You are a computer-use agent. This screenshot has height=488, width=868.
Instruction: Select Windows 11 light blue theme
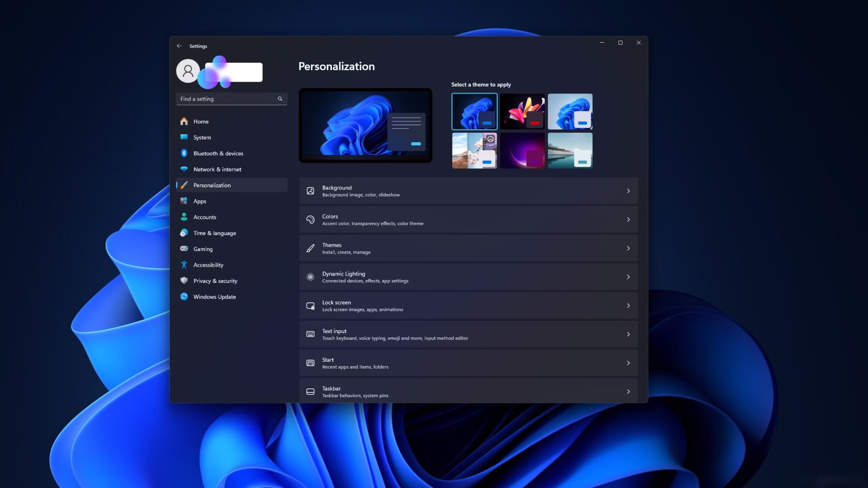569,111
